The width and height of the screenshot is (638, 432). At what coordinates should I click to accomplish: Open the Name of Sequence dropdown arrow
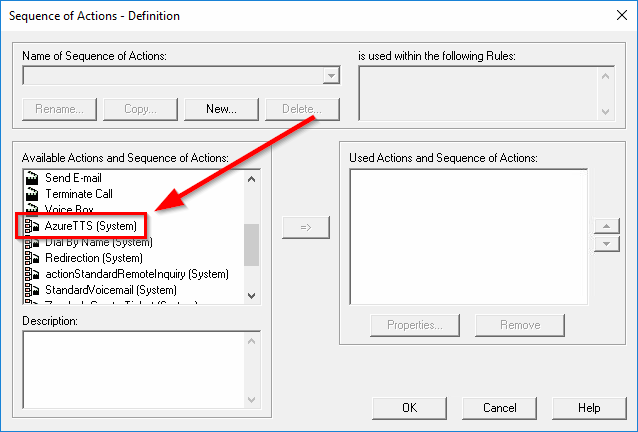coord(331,76)
